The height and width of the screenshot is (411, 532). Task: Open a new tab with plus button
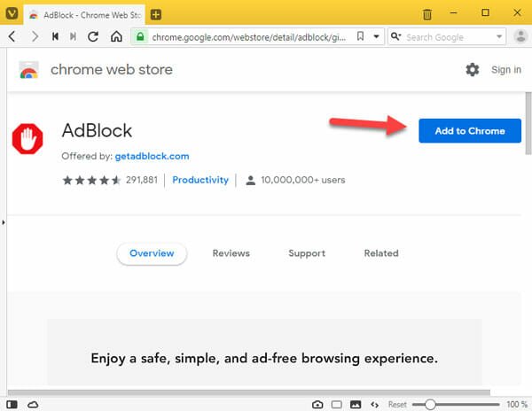[156, 14]
